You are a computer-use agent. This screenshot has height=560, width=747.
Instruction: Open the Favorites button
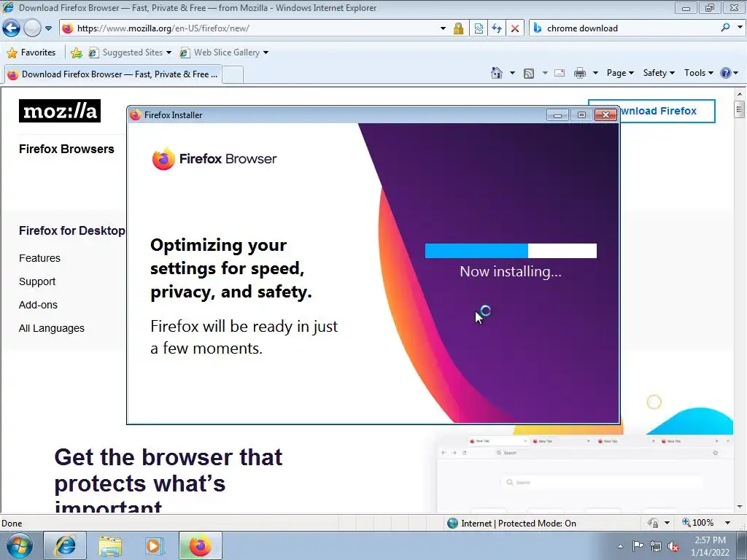31,52
